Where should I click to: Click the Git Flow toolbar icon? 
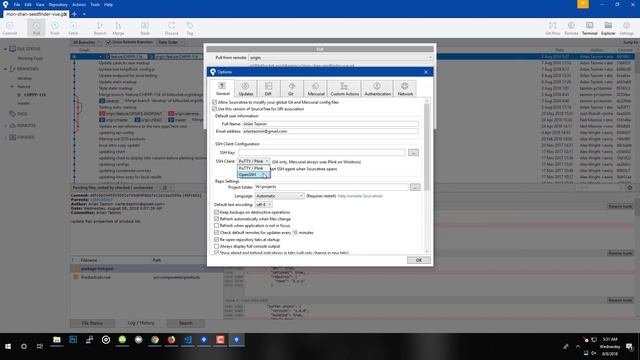553,28
